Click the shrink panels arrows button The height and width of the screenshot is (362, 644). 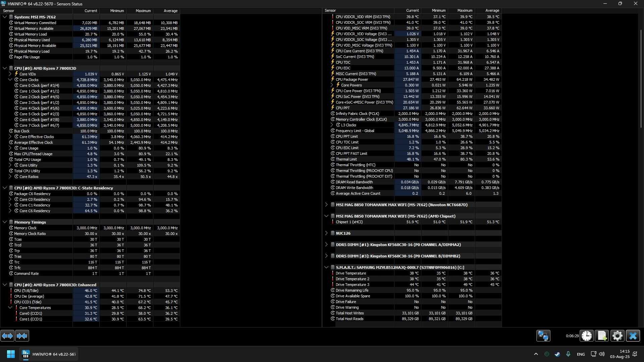(x=22, y=336)
